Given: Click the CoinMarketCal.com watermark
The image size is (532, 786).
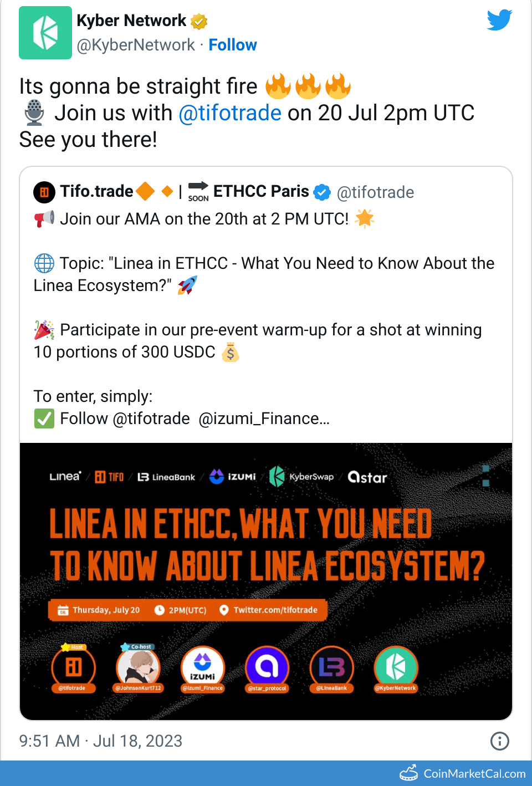Looking at the screenshot, I should click(463, 773).
